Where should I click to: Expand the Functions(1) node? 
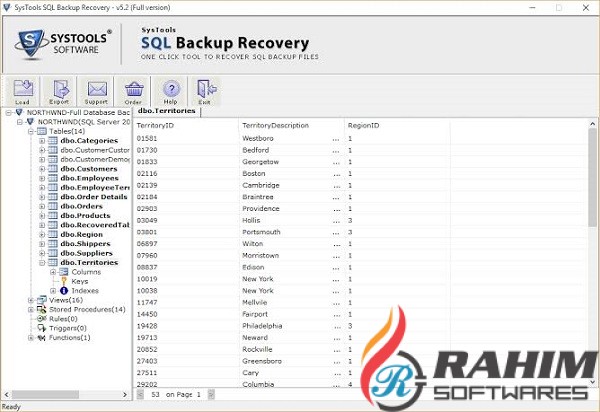(x=31, y=338)
